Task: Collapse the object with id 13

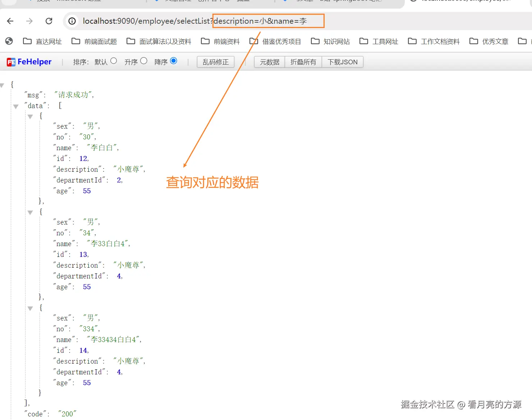Action: coord(30,212)
